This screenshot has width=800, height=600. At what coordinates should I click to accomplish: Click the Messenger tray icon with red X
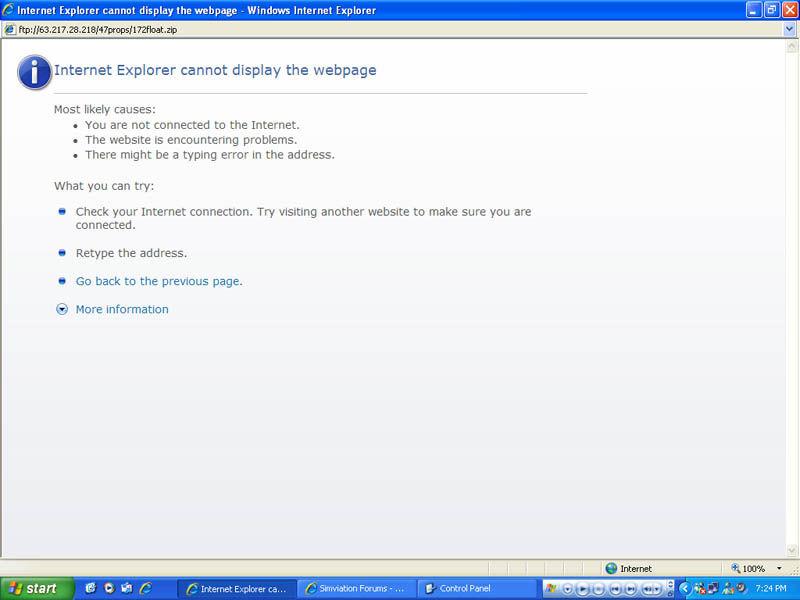click(700, 589)
